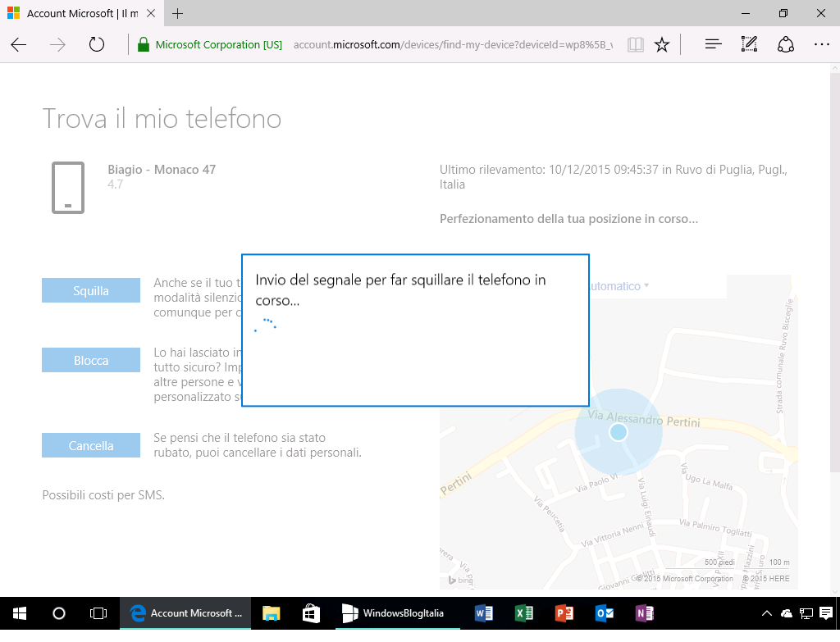Viewport: 840px width, 642px height.
Task: Open WindowsBlogItalia taskbar app
Action: [x=398, y=613]
